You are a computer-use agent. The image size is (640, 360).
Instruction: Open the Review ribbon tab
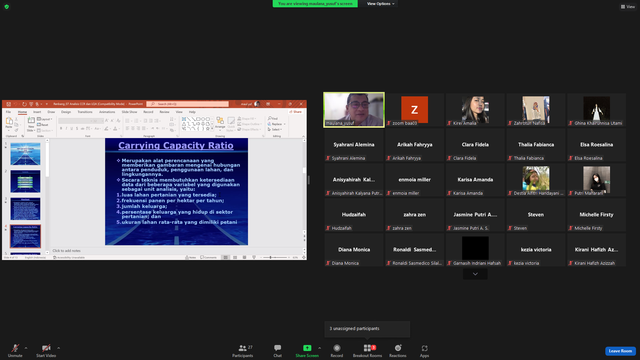pos(164,112)
